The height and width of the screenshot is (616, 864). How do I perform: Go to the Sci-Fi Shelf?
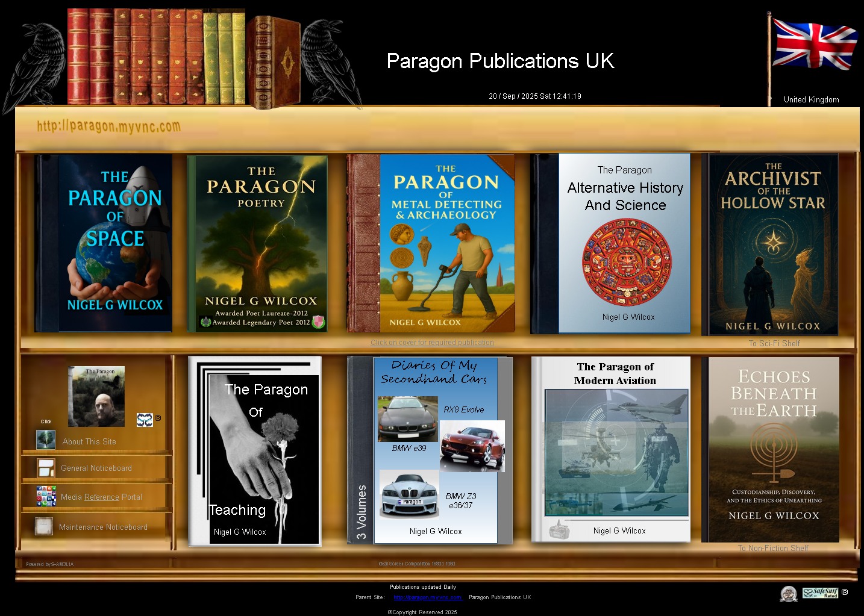click(774, 343)
